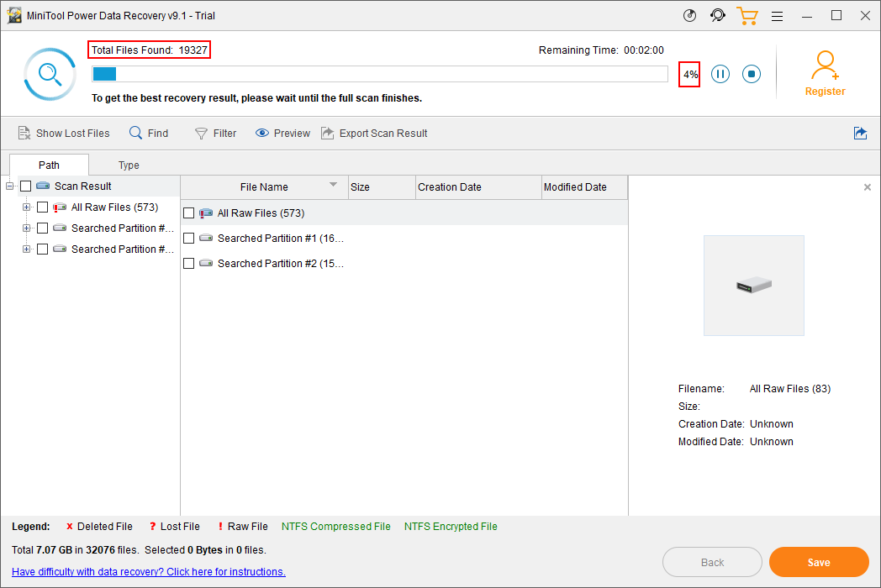Click the Total Files Found count
The image size is (881, 588).
point(150,50)
